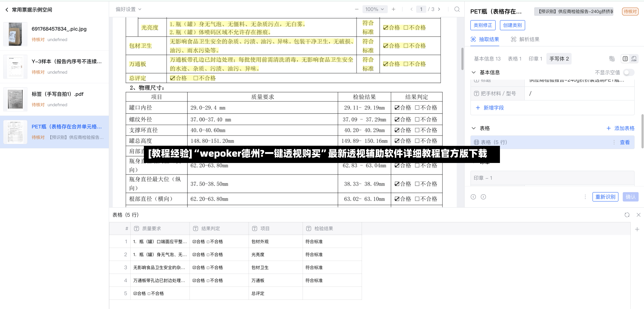This screenshot has width=644, height=309.
Task: Click the translate icon in results panel
Action: (612, 59)
